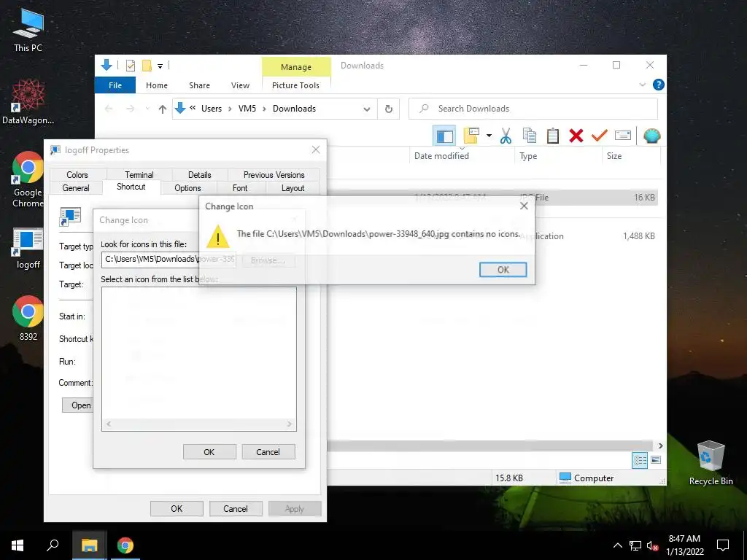Click Users in the breadcrumb path
The height and width of the screenshot is (560, 747).
point(212,109)
